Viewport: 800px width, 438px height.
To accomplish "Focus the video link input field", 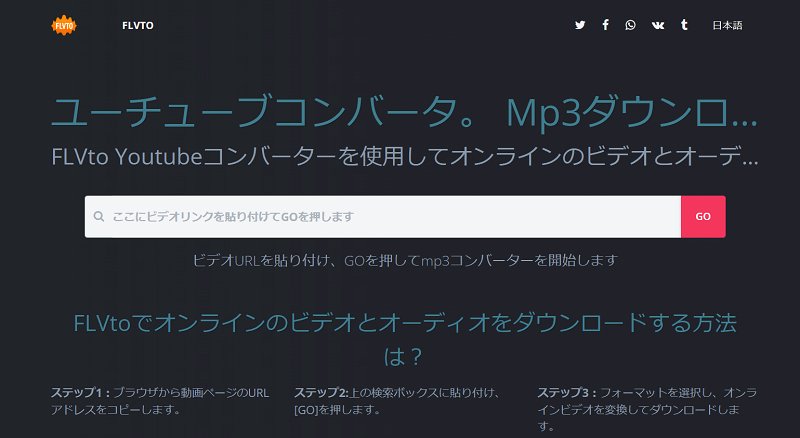I will (383, 216).
